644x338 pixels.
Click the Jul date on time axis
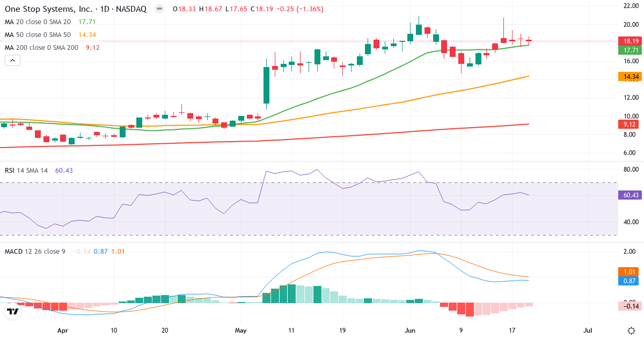pyautogui.click(x=588, y=330)
